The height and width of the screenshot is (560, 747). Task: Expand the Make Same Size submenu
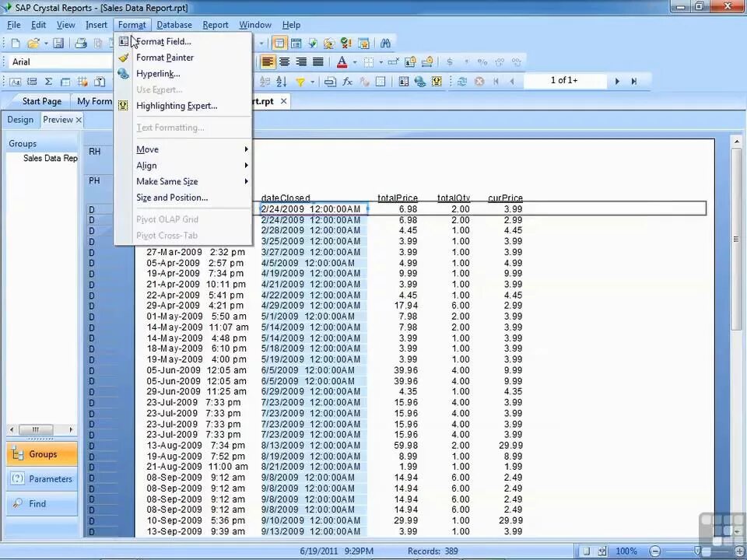pos(184,181)
